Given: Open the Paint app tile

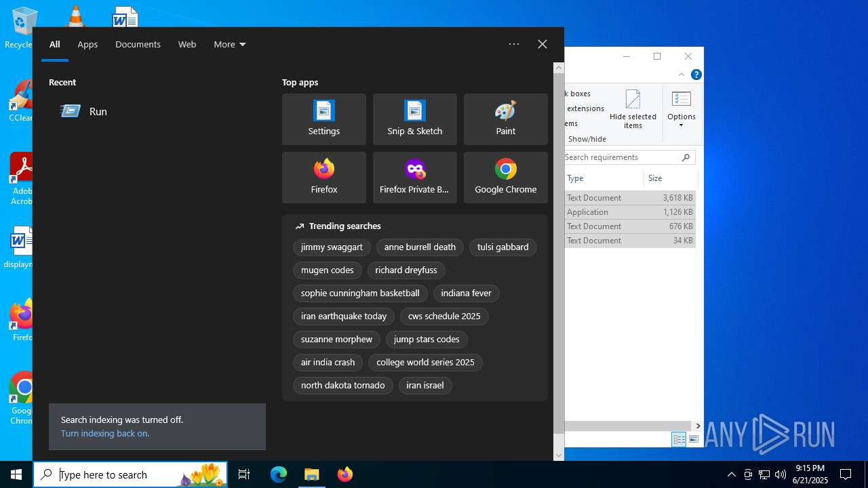Looking at the screenshot, I should click(506, 119).
